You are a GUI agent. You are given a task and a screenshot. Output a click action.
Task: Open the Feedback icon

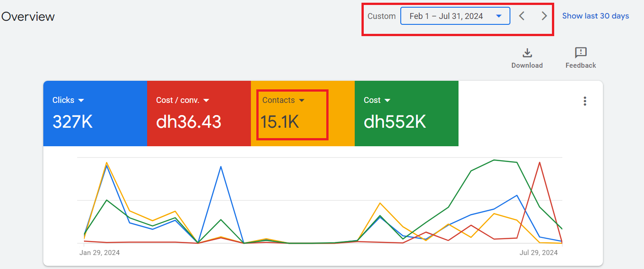coord(581,53)
